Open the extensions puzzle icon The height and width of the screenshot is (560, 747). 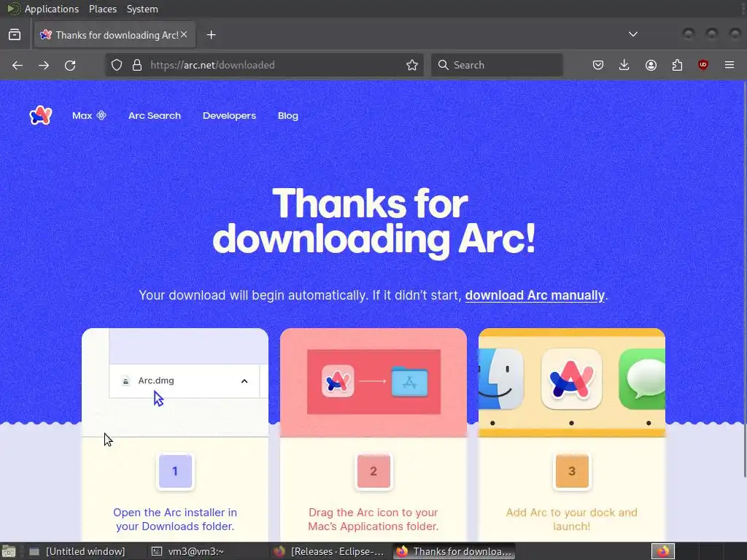pos(677,65)
